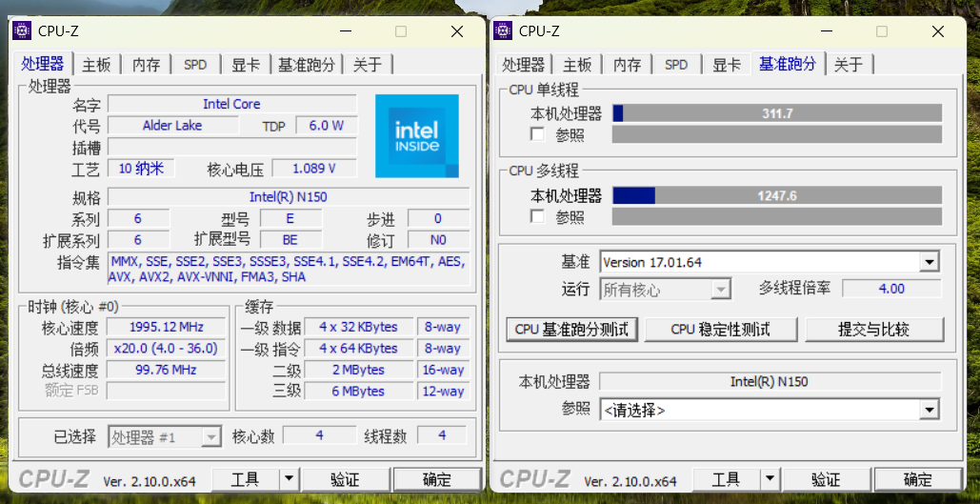Viewport: 980px width, 504px height.
Task: Start CPU 基准跑分测试
Action: 571,330
